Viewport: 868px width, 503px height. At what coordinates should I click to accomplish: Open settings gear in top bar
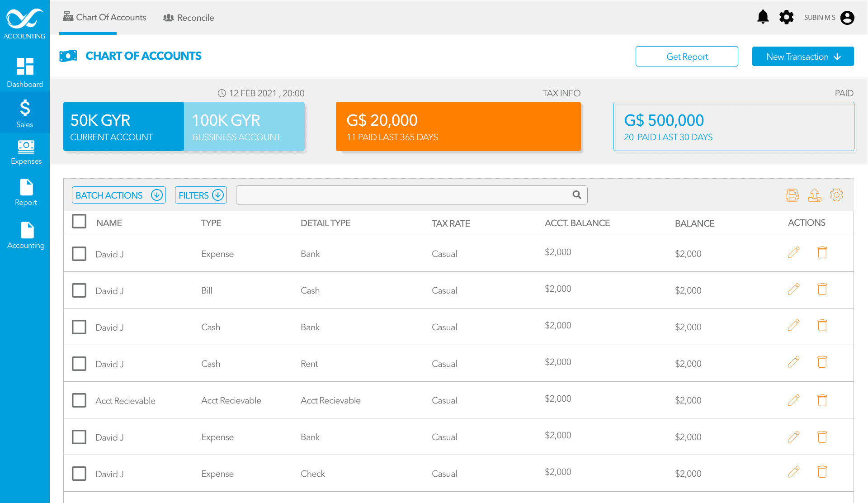tap(787, 17)
